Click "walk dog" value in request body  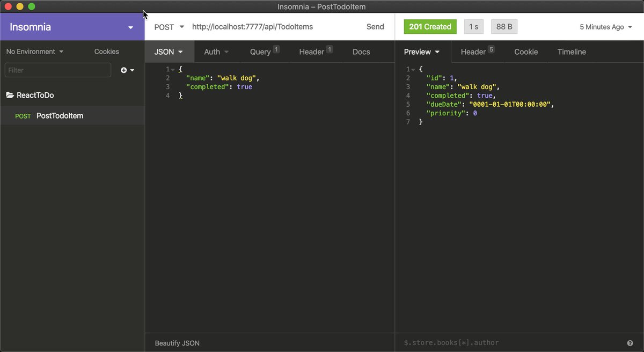237,78
